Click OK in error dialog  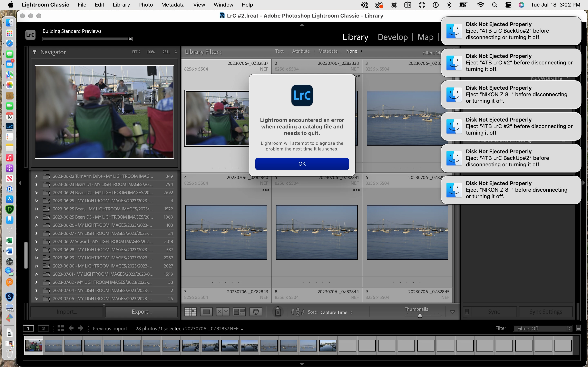[x=302, y=164]
